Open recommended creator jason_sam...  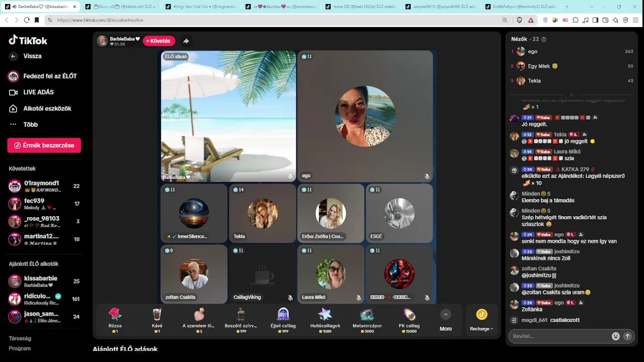tap(44, 316)
